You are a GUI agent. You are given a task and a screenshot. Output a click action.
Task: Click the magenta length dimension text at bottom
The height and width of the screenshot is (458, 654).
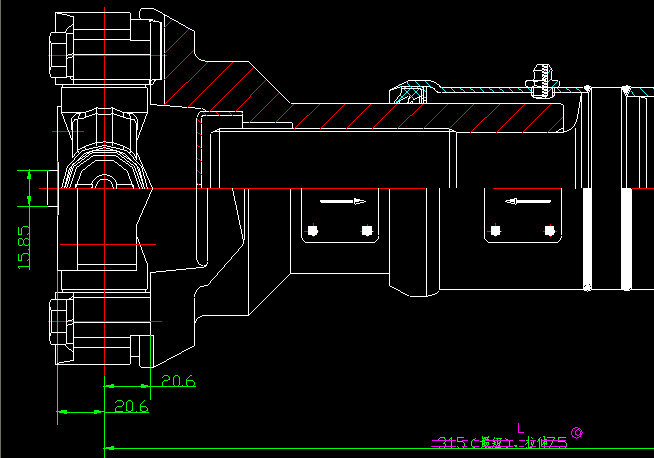tap(498, 441)
